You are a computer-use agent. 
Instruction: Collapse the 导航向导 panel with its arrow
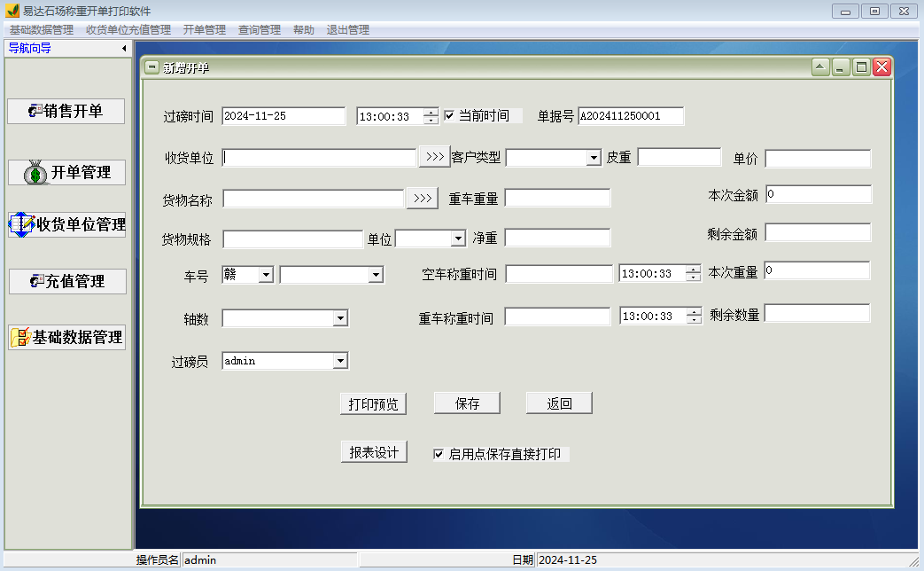pyautogui.click(x=124, y=48)
